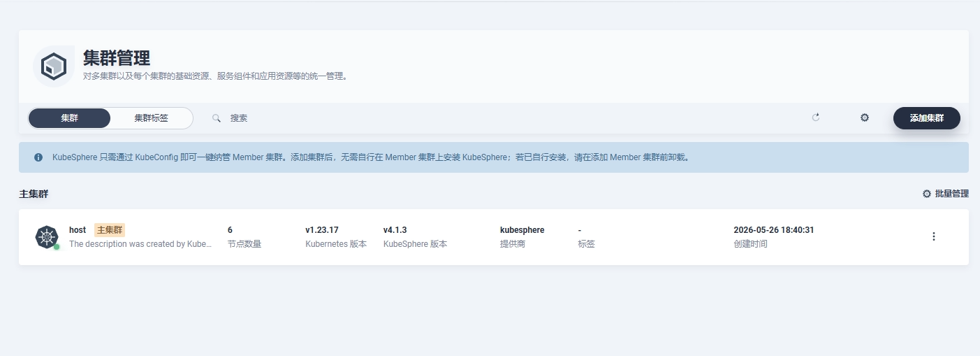Click the cluster management cube icon

tap(53, 66)
